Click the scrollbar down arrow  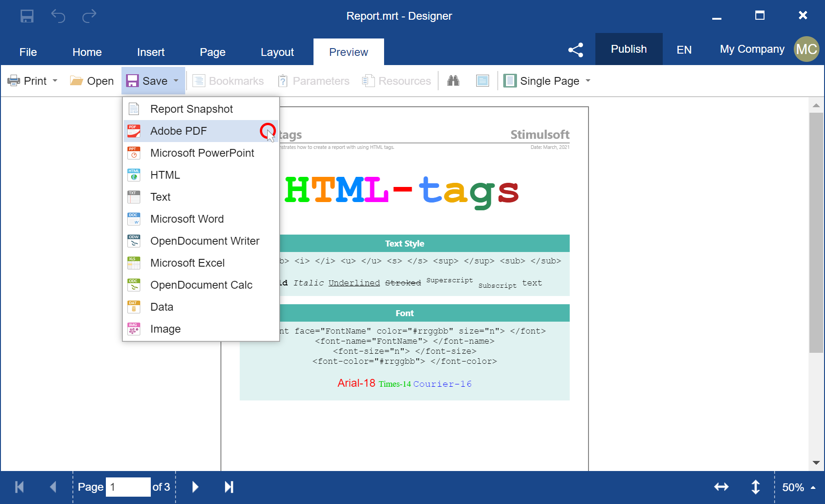[816, 463]
